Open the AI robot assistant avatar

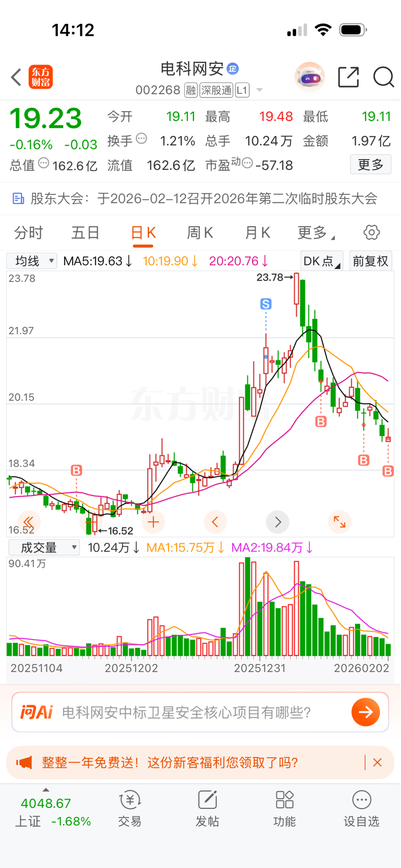pyautogui.click(x=310, y=77)
